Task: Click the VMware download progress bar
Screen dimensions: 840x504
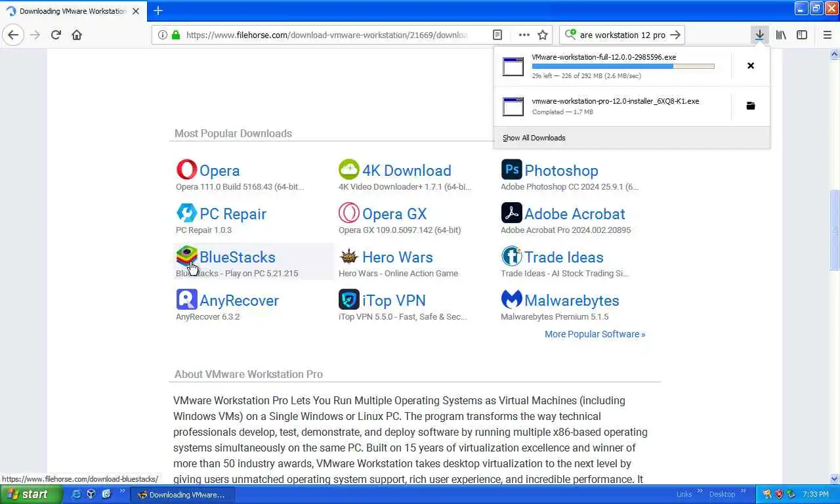Action: 623,66
